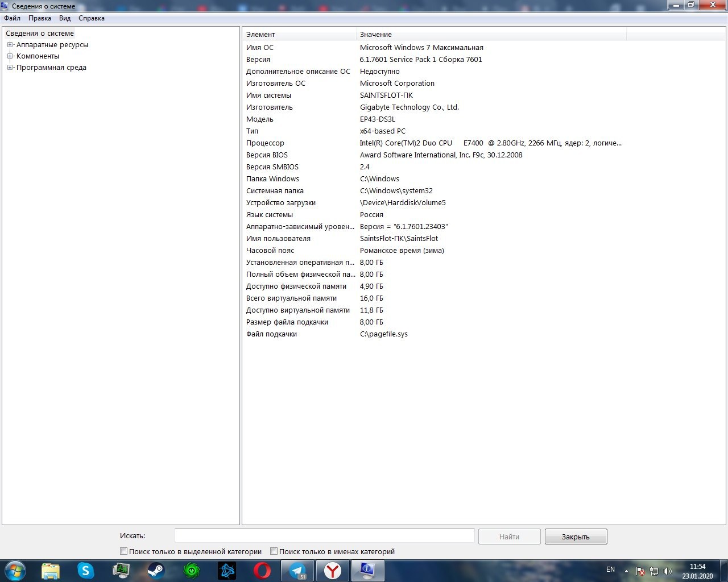Image resolution: width=728 pixels, height=582 pixels.
Task: Show hidden tray icons arrow
Action: pyautogui.click(x=626, y=571)
